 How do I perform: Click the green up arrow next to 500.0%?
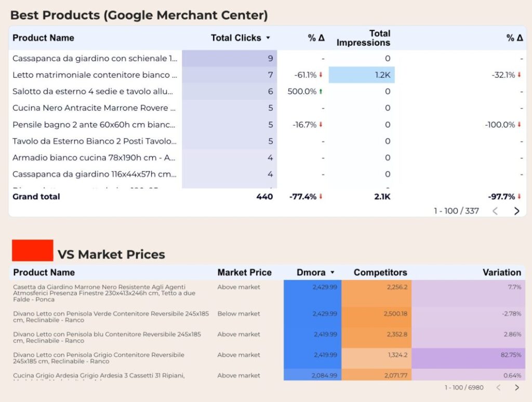pos(321,91)
